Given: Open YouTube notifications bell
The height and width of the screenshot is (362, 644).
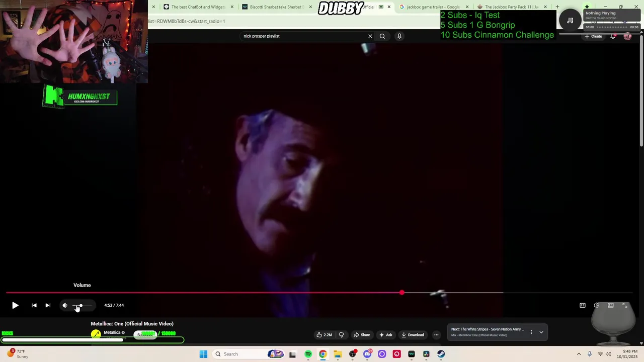Looking at the screenshot, I should (x=613, y=36).
